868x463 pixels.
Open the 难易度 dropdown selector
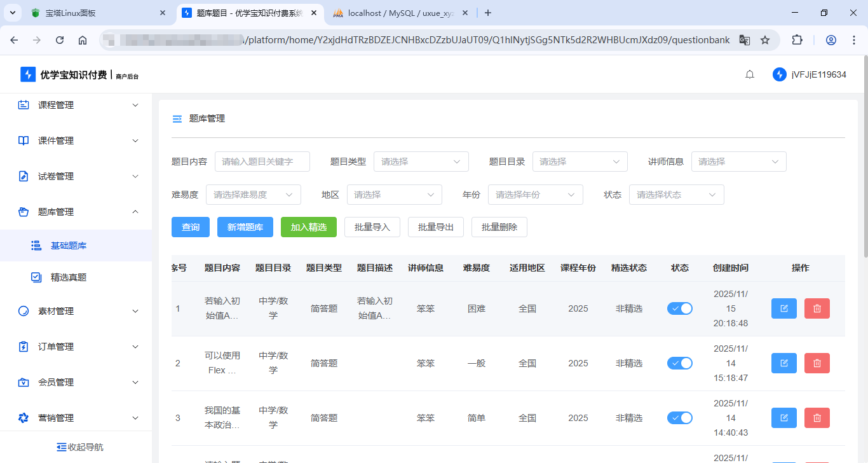click(253, 195)
